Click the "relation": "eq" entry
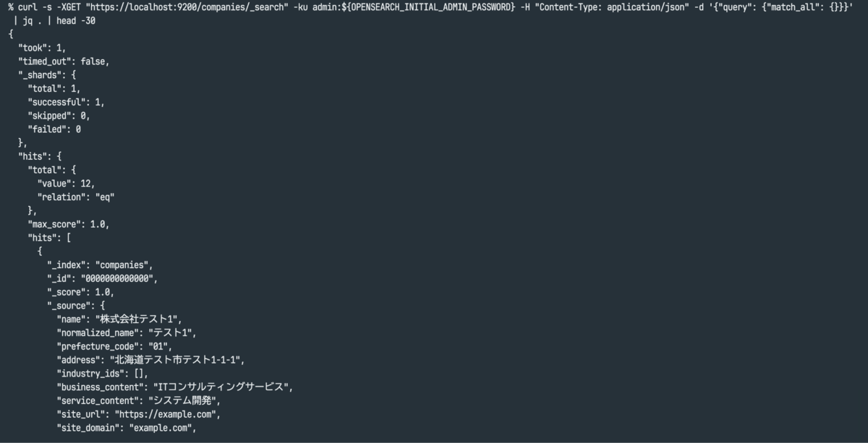The width and height of the screenshot is (868, 443). pos(76,197)
